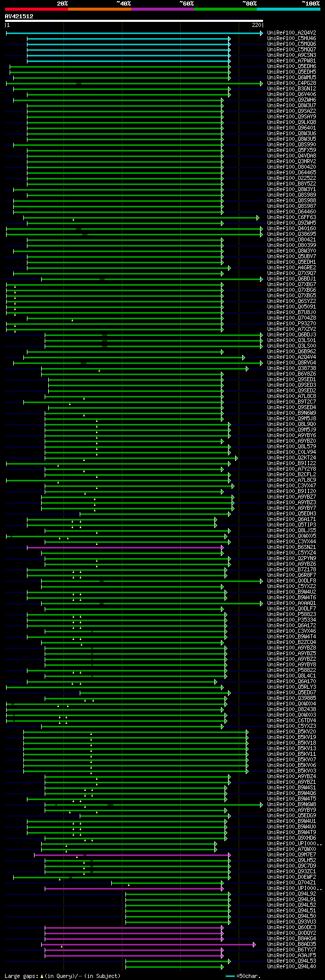The width and height of the screenshot is (325, 980).
Task: Open the UniRef100_Q40160 hit link
Action: point(291,229)
